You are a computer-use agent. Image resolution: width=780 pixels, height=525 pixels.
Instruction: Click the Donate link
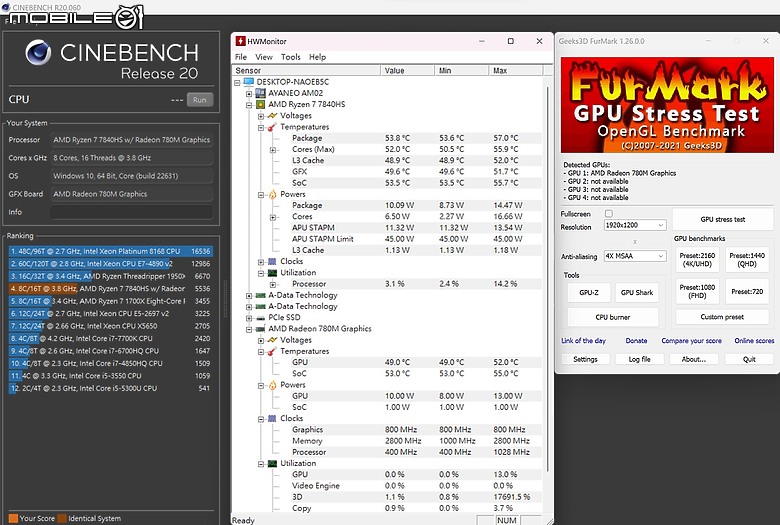click(x=636, y=340)
